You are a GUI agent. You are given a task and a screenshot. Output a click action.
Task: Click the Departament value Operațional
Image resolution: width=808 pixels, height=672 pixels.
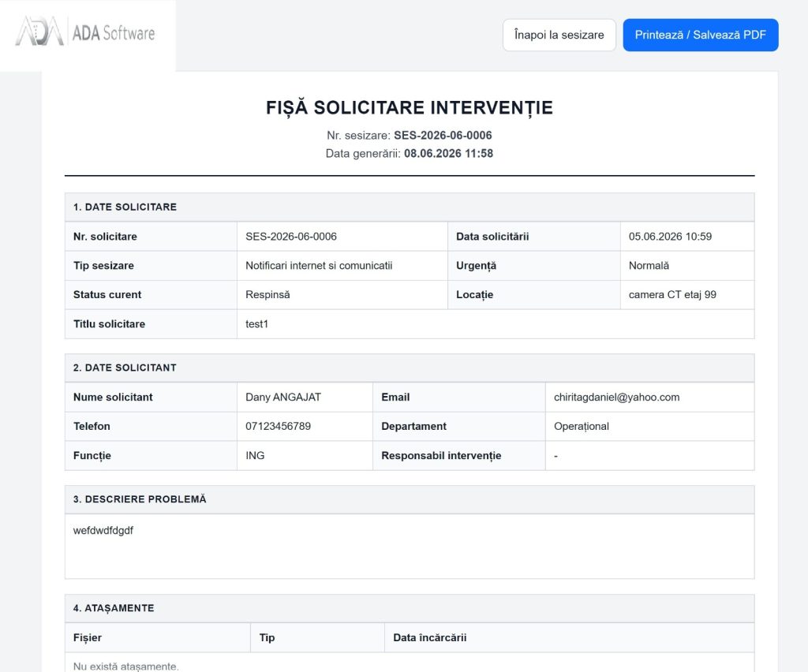[582, 427]
